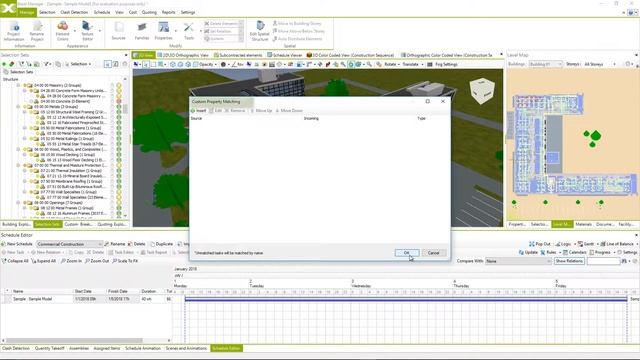Collapse the 04 00 00 Masonry tree node
This screenshot has width=640, height=360.
point(18,86)
